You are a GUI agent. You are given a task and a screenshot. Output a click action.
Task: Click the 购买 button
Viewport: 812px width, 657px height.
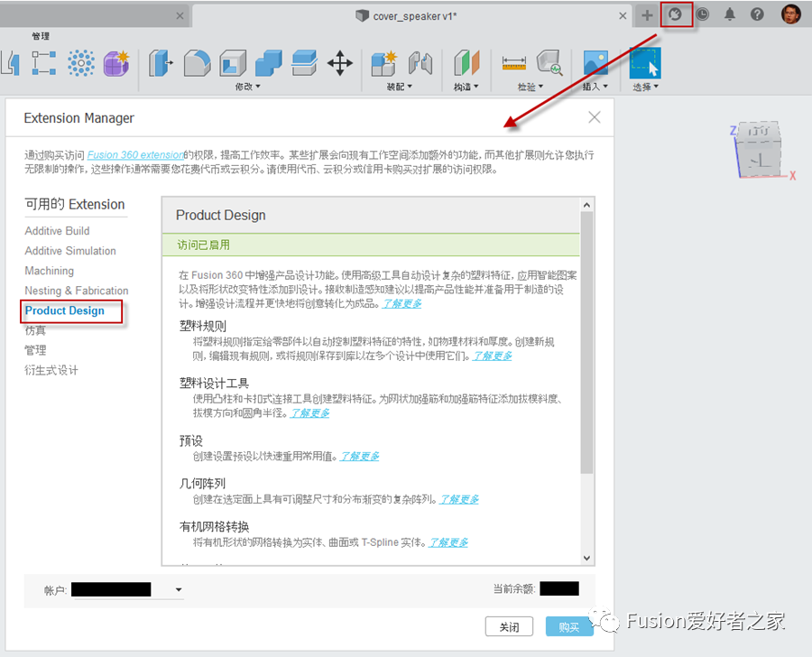pos(569,627)
